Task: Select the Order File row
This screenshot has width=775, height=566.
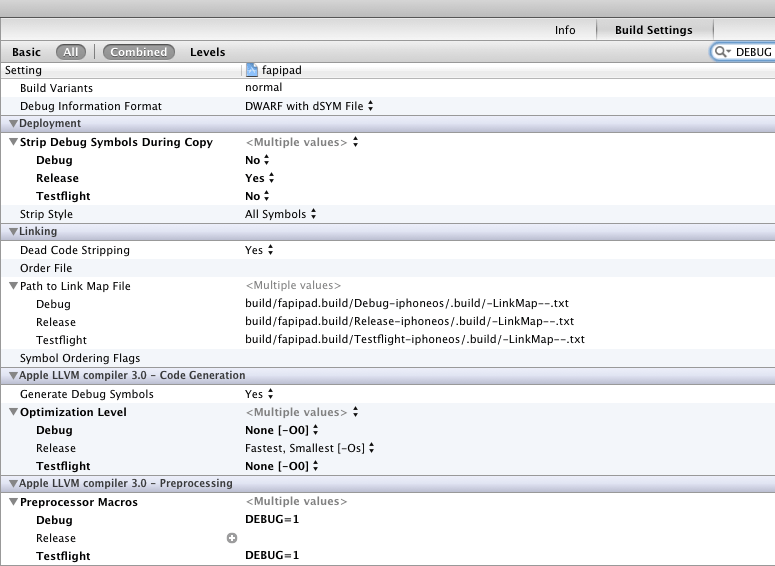Action: click(x=388, y=268)
